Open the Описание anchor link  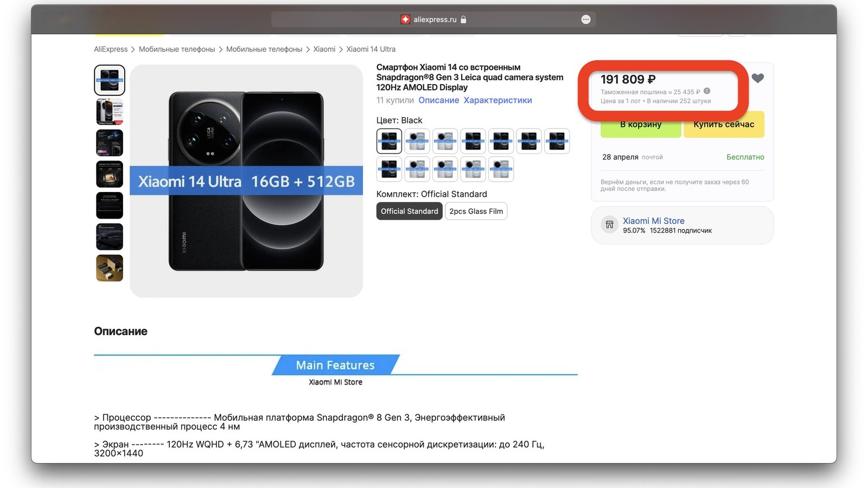(439, 100)
